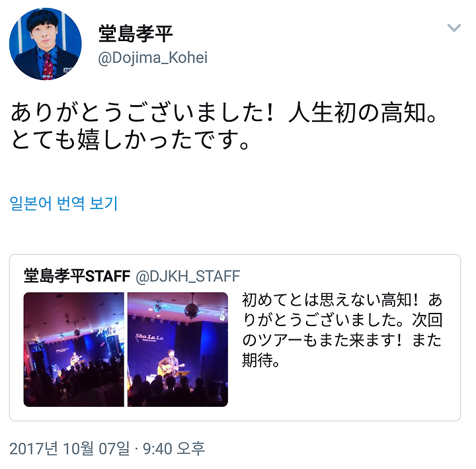Click the display name 堂島孝平
Viewport: 476px width, 469px height.
pyautogui.click(x=136, y=34)
